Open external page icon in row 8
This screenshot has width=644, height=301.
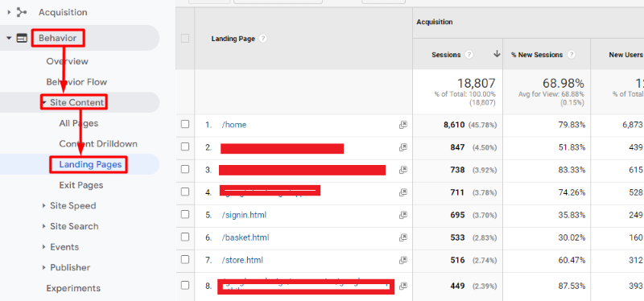[403, 286]
